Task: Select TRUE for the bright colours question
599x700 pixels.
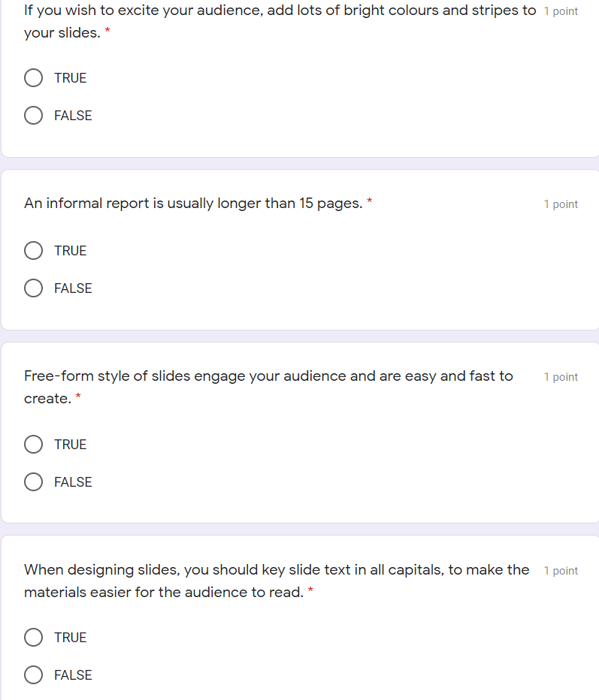Action: 33,77
